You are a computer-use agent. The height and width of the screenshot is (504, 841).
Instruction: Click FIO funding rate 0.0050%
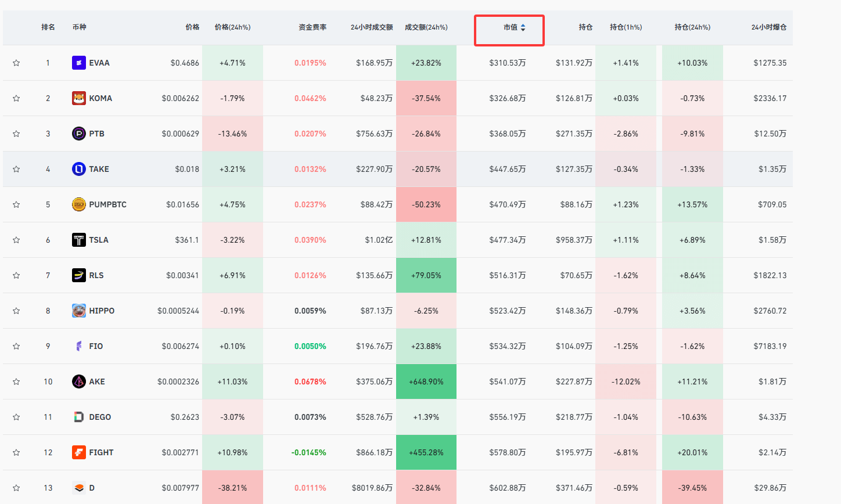tap(310, 346)
